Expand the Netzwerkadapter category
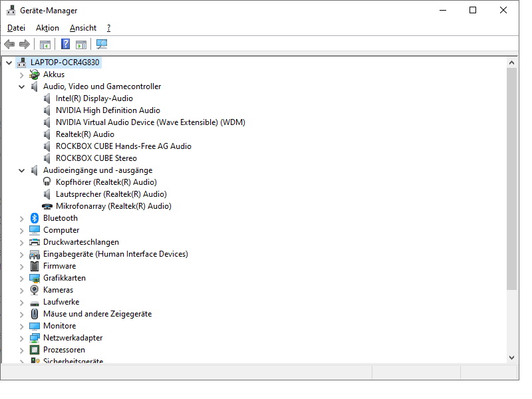This screenshot has width=532, height=399. pos(22,338)
